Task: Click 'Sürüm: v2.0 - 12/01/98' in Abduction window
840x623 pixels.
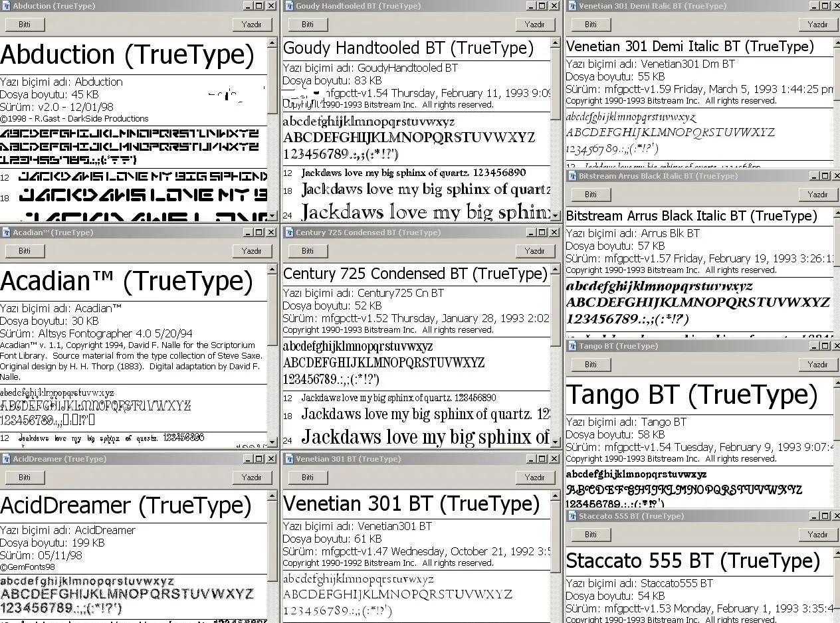Action: click(56, 107)
